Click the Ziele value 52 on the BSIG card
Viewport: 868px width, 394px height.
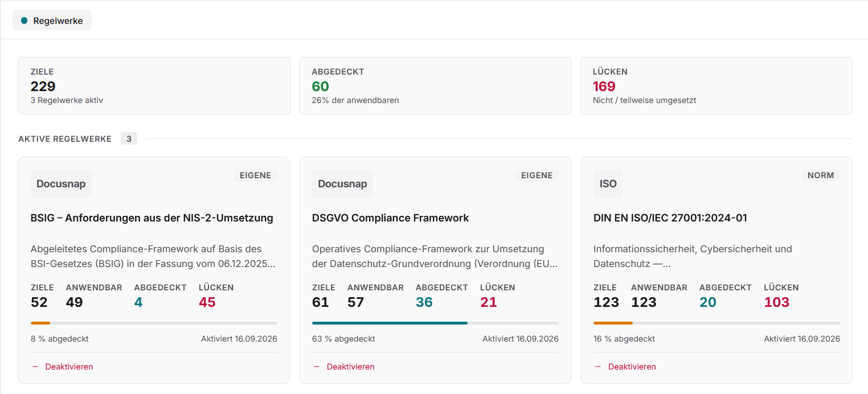39,302
